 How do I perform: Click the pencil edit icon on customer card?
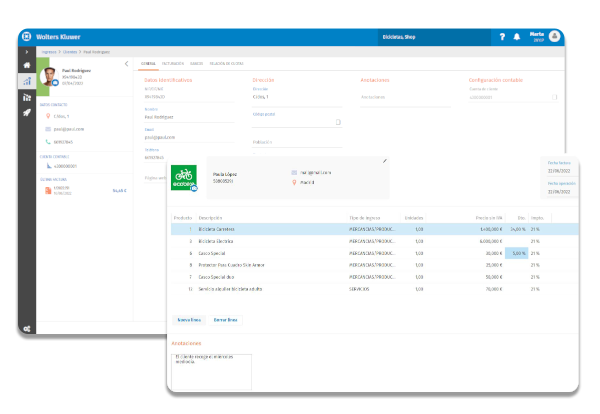385,160
